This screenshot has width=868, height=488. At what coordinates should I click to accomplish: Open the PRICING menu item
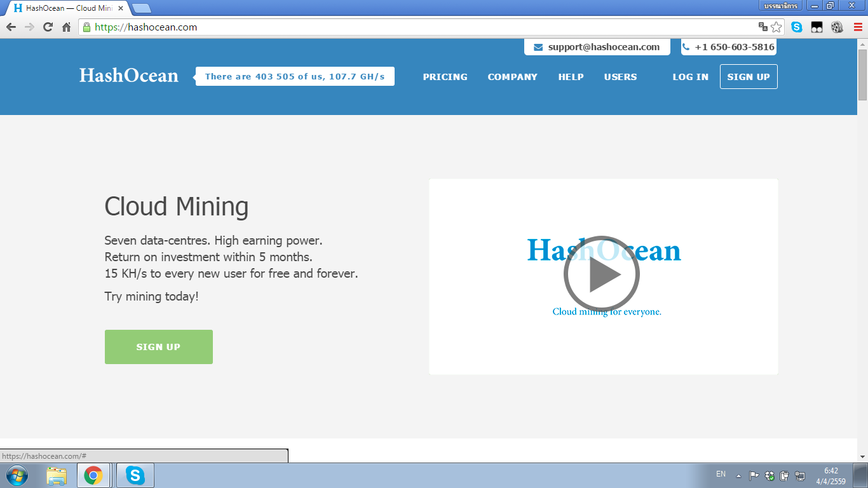click(445, 77)
